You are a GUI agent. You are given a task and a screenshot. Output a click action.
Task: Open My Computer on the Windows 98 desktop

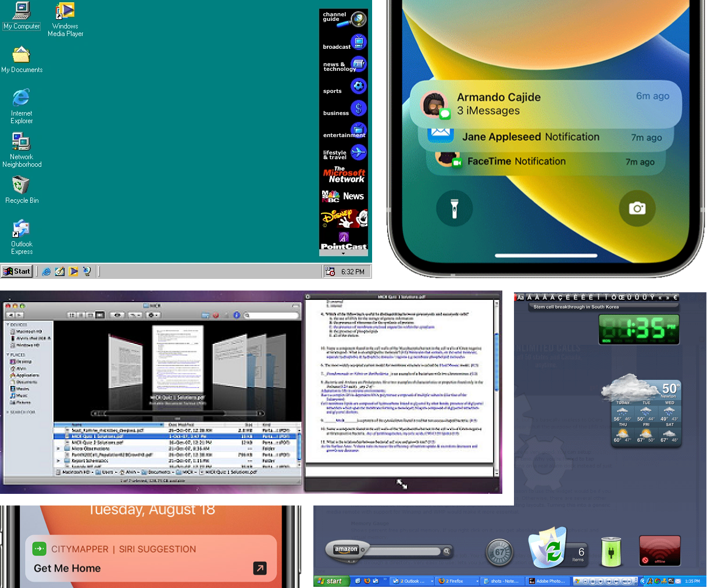pyautogui.click(x=22, y=16)
